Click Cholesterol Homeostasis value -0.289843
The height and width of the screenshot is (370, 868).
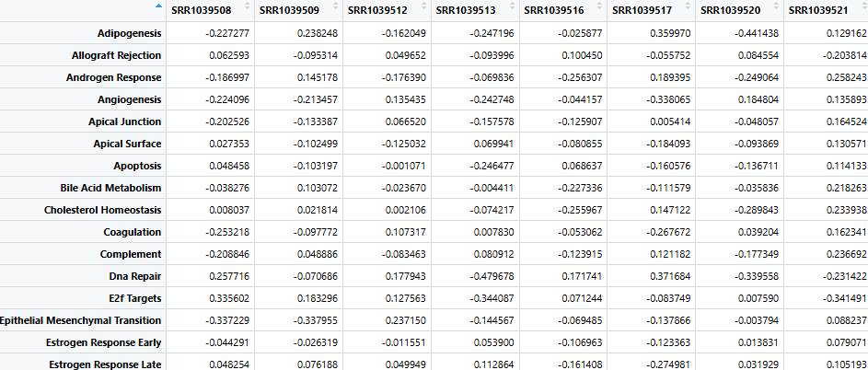(757, 210)
